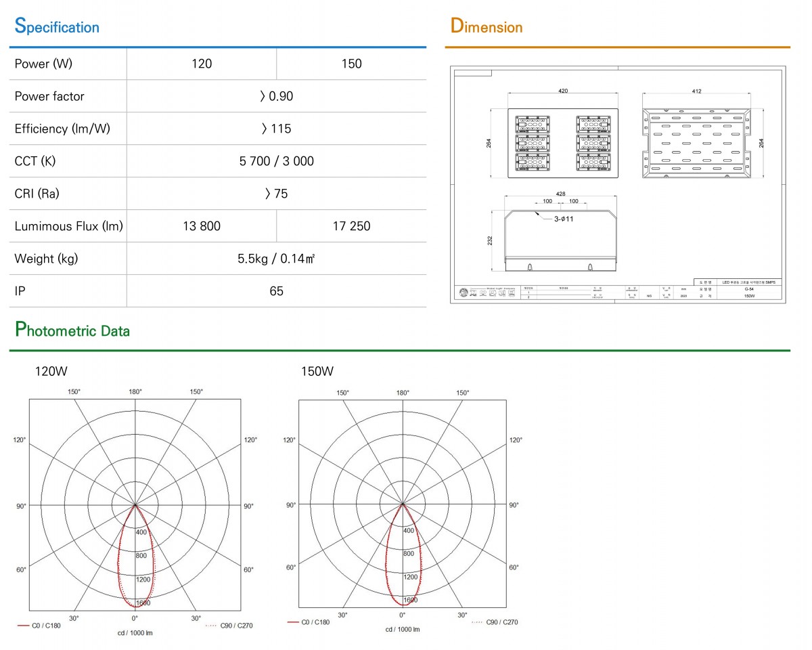Click the 5.5kg / 0.14㎡ weight value
This screenshot has height=650, width=812.
(276, 259)
